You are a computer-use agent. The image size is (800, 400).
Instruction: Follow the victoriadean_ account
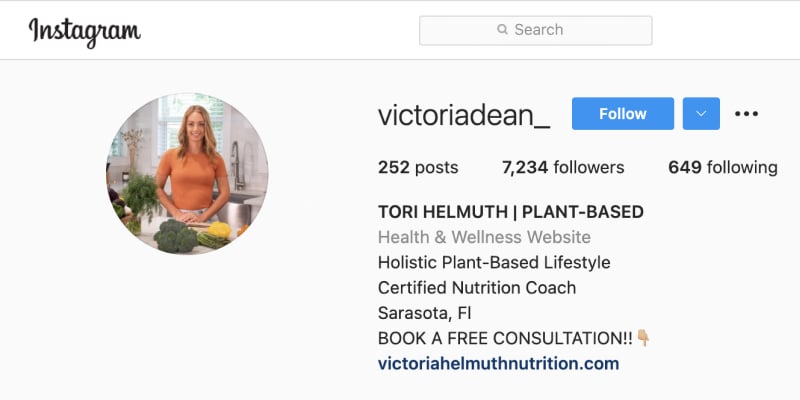click(x=622, y=113)
